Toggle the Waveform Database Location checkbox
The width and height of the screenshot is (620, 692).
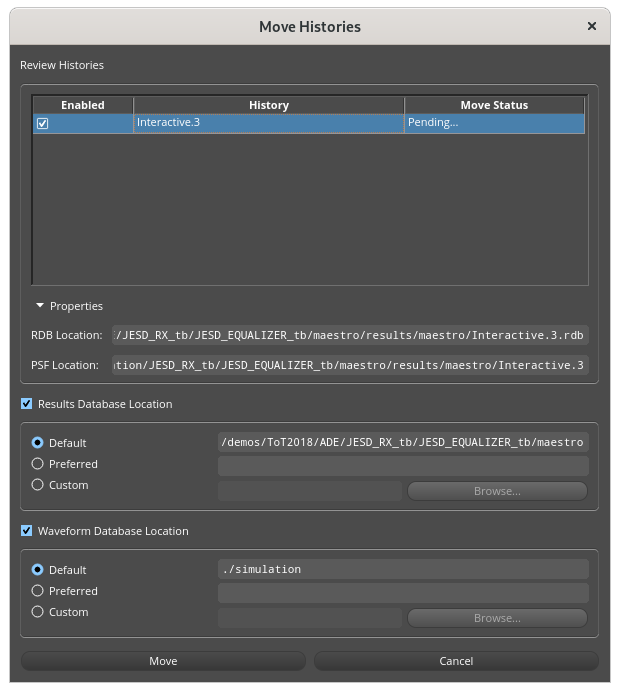(x=27, y=531)
